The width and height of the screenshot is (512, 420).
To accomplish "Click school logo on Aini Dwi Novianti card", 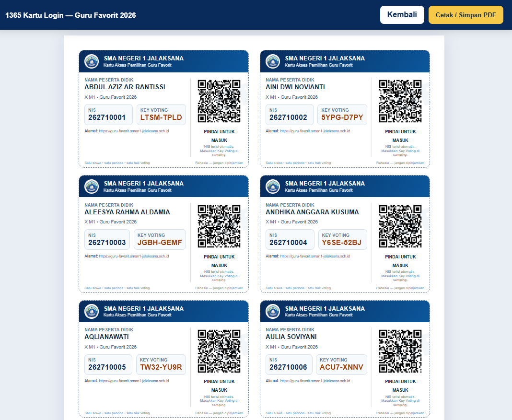I will 273,61.
